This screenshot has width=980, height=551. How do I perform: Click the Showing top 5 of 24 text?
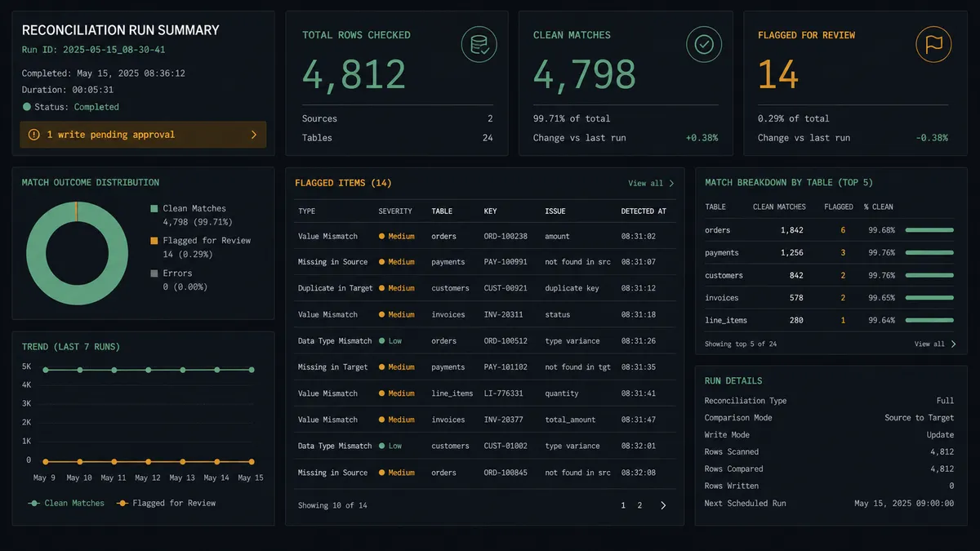741,344
